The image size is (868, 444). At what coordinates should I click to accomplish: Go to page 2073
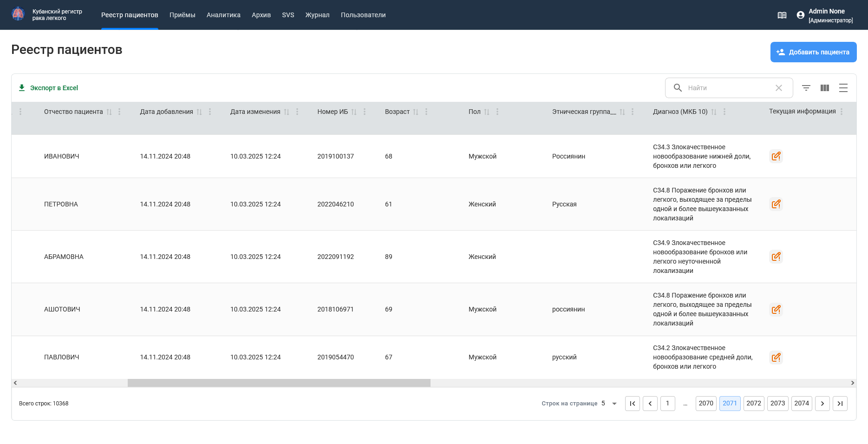[x=778, y=404]
